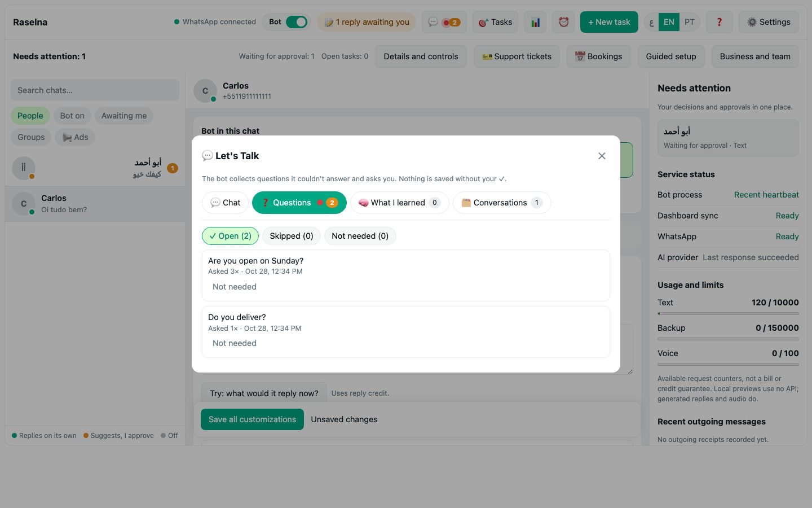Open the Let's Talk speech bubble icon
The image size is (812, 508).
click(x=444, y=22)
